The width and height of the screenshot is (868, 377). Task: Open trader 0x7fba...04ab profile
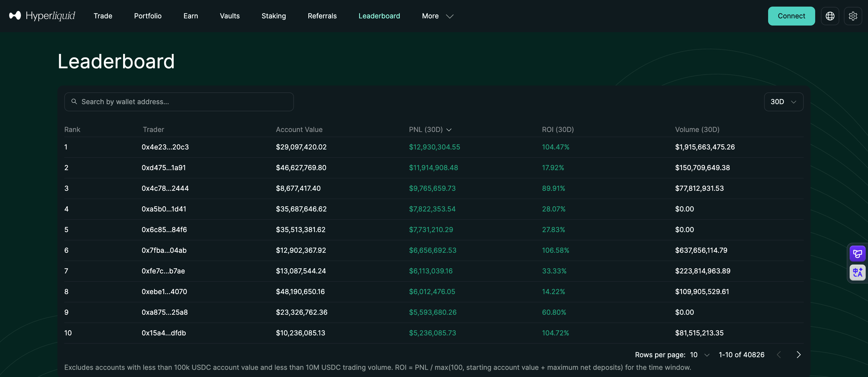click(x=164, y=250)
